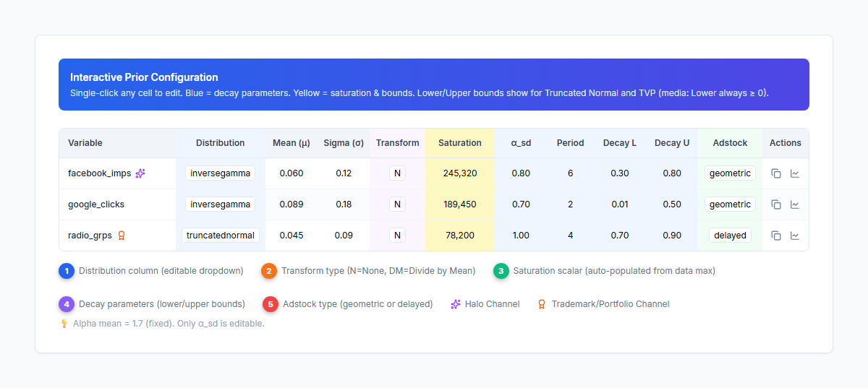The height and width of the screenshot is (388, 868).
Task: Edit Decay U value 0.90
Action: 672,236
